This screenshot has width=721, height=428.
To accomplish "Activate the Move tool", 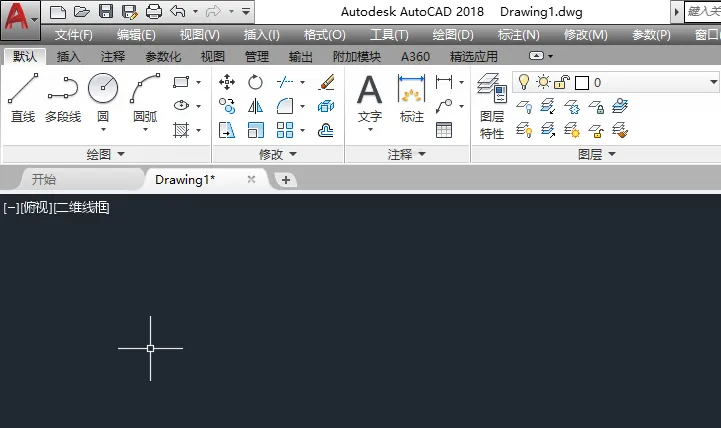I will point(227,82).
